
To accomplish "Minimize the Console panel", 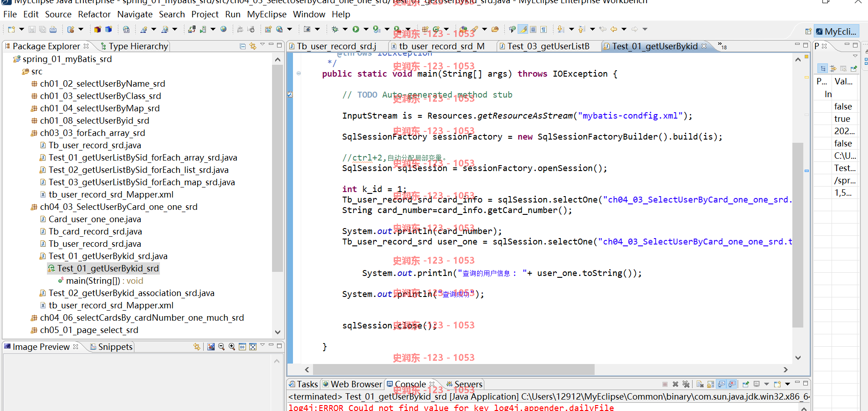I will [797, 383].
